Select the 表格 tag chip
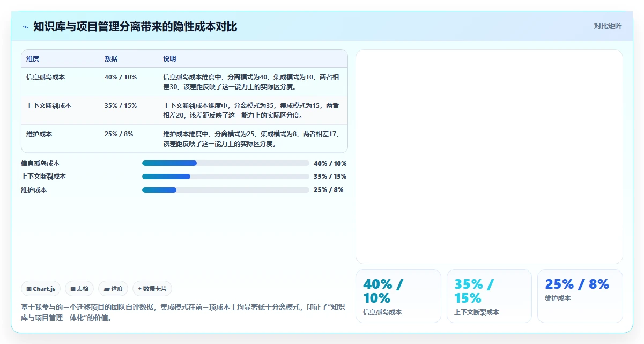 pos(79,289)
